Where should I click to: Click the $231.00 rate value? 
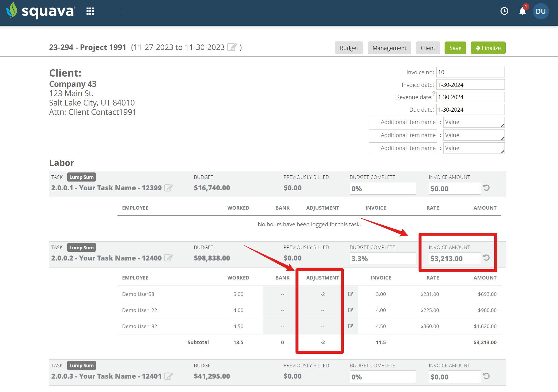coord(430,294)
